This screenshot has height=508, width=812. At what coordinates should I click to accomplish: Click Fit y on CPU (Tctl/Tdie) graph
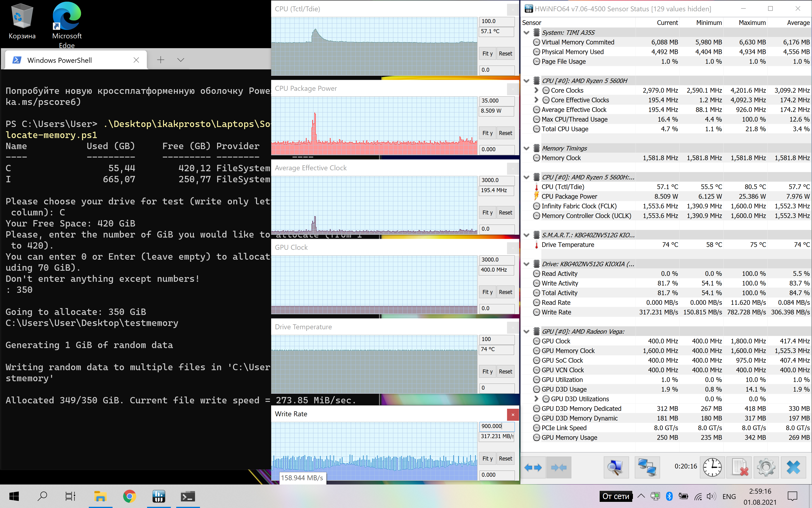click(x=487, y=53)
